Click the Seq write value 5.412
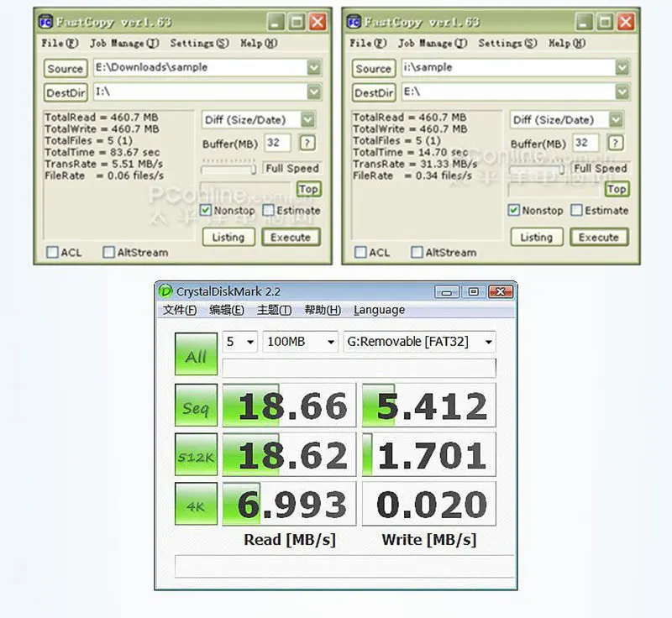This screenshot has height=618, width=672. click(x=429, y=406)
